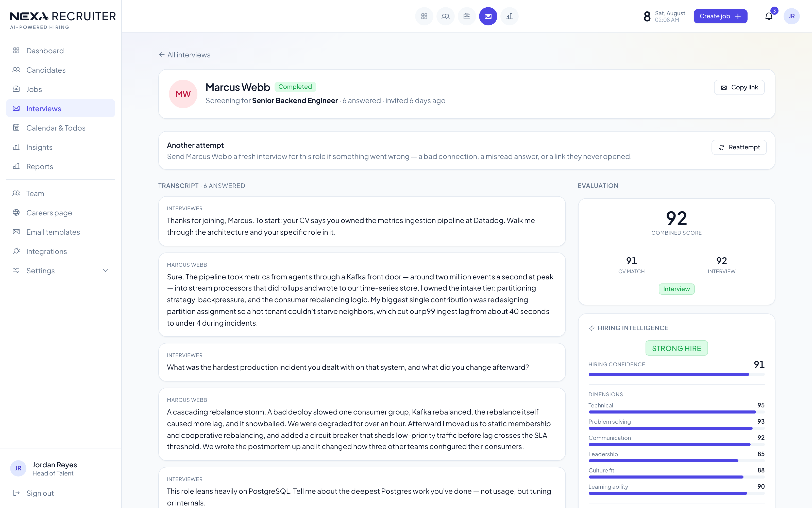Click the combined score 92
This screenshot has height=508, width=812.
676,218
